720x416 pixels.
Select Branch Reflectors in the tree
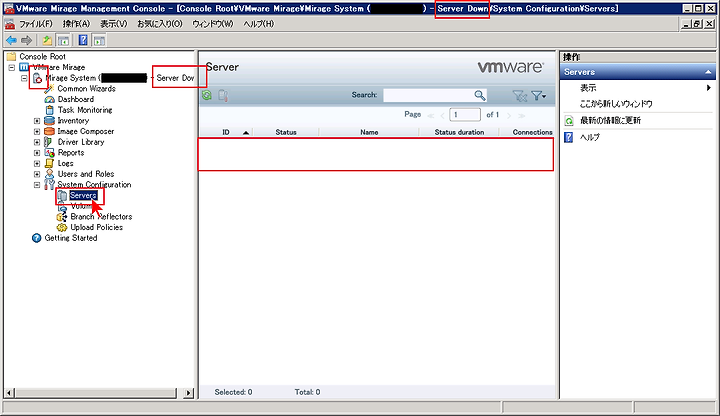click(101, 217)
